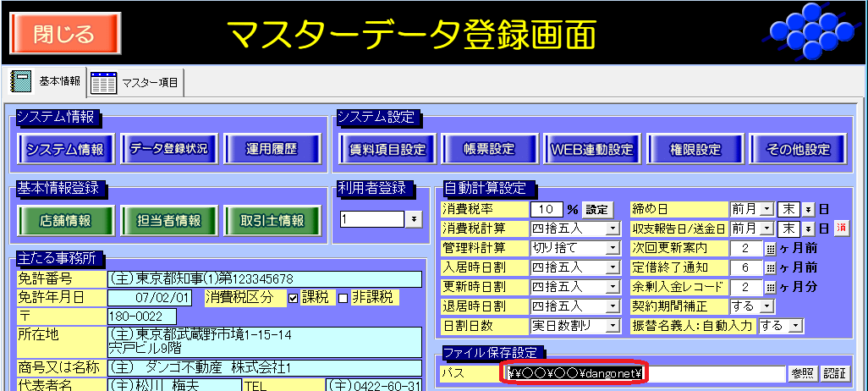Click double-arrow picker beside 締め日 day
868x391 pixels.
(808, 209)
